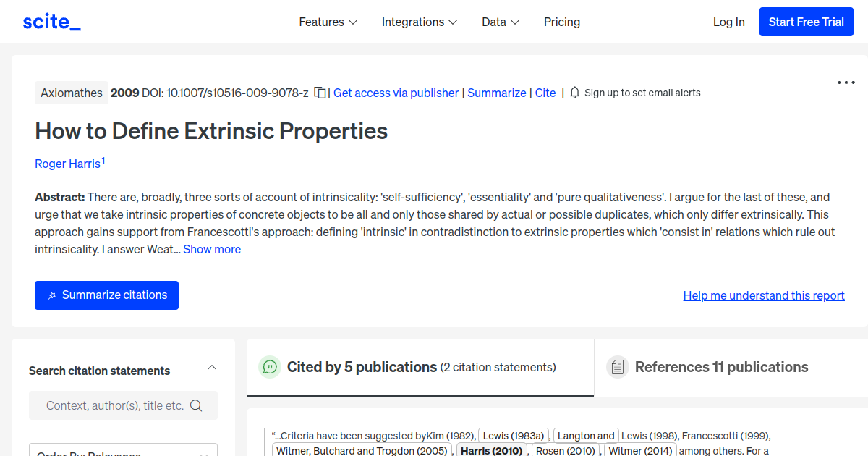Click the Cite link
Screen dimensions: 868x456
coord(545,93)
